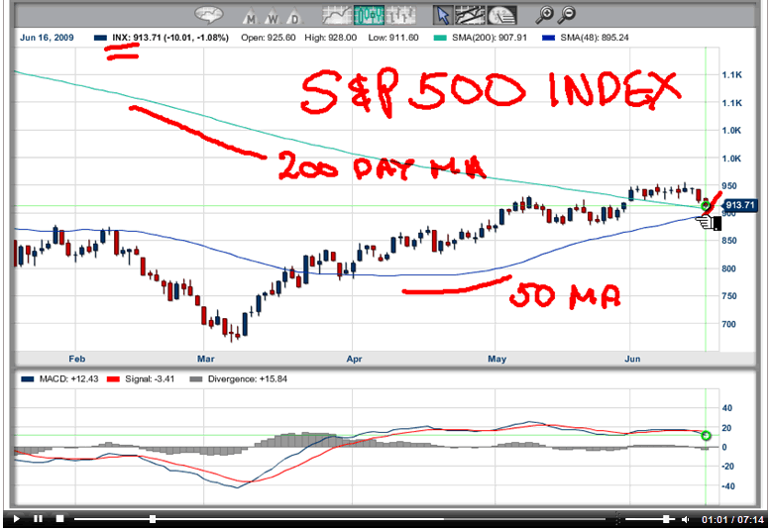Pause the video
The height and width of the screenshot is (532, 772).
tap(38, 519)
